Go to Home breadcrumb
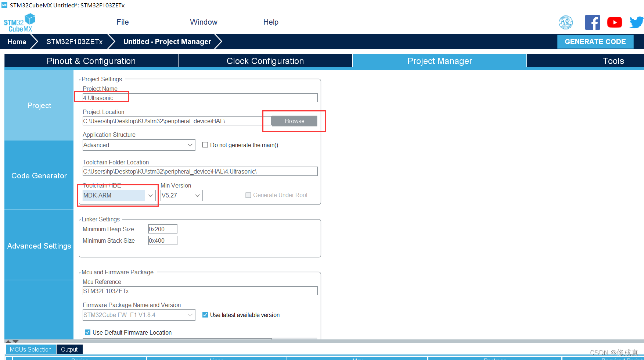This screenshot has width=644, height=360. (x=17, y=42)
